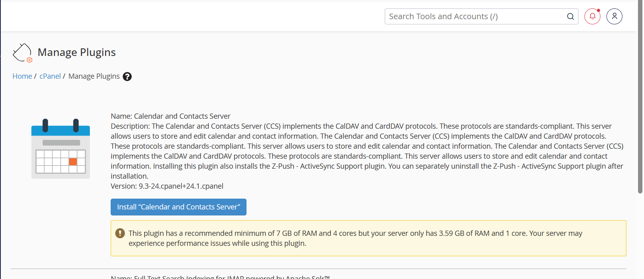Screen dimensions: 644x279
Task: Click the exclamation warning icon in the alert
Action: click(x=120, y=233)
